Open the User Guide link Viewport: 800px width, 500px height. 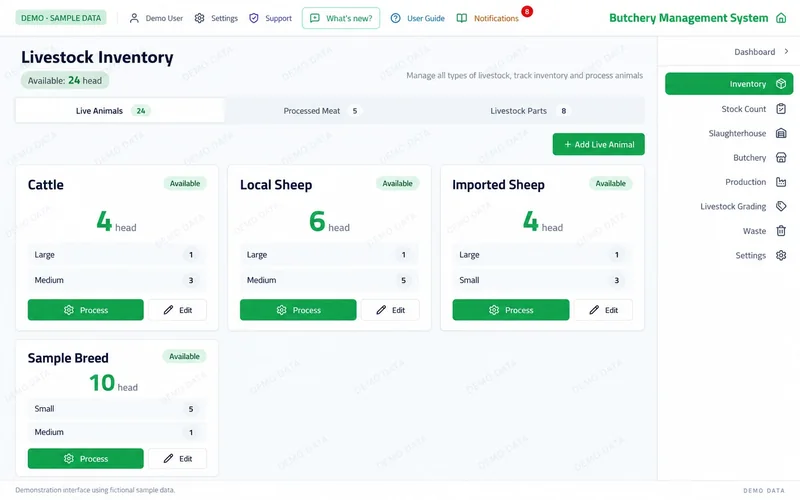tap(426, 18)
